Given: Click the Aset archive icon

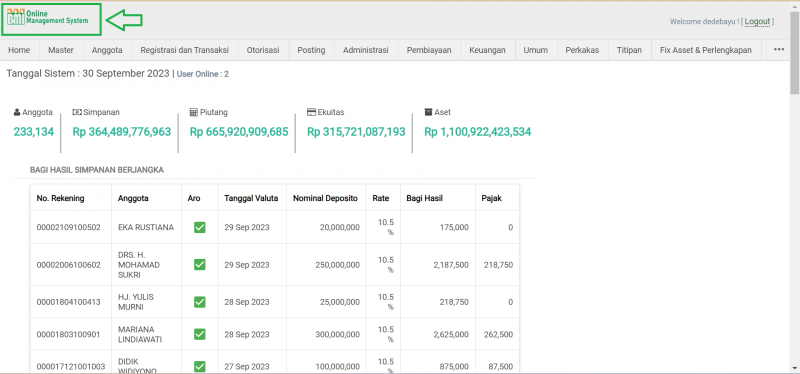Looking at the screenshot, I should [x=428, y=112].
